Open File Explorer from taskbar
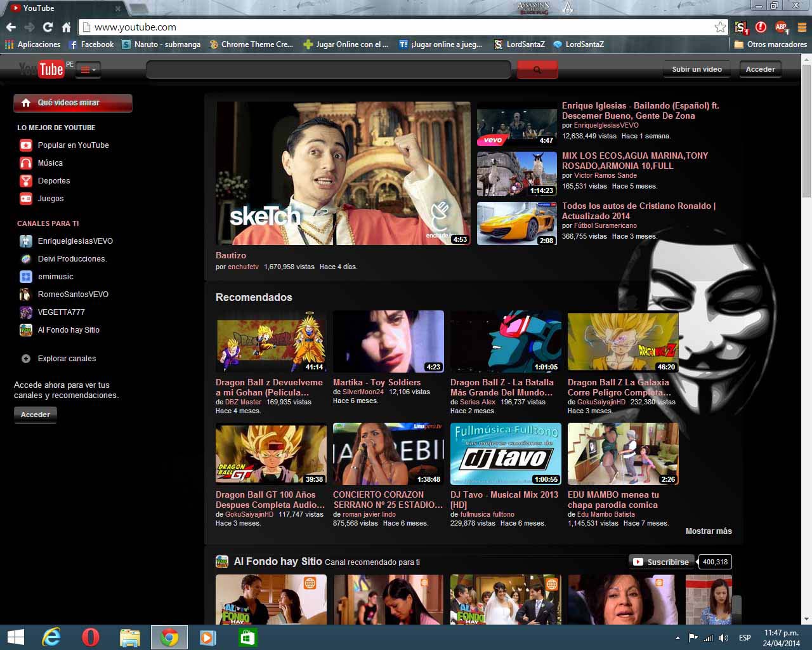The image size is (812, 650). [x=130, y=637]
